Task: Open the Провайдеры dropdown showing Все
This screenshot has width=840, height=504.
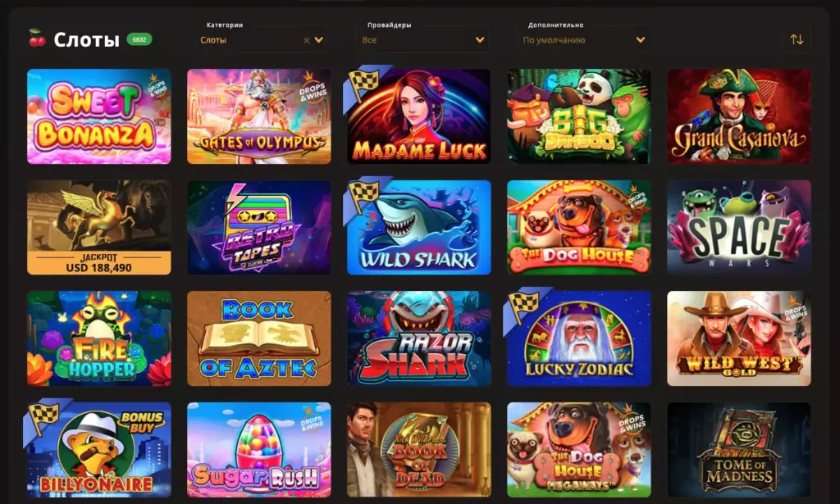Action: pos(422,39)
